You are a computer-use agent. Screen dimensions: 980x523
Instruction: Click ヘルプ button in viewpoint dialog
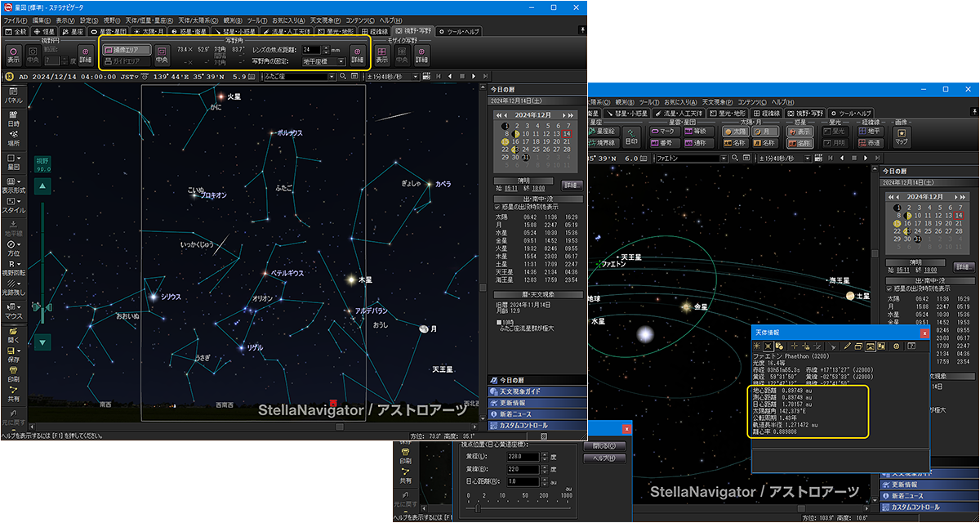click(x=605, y=458)
